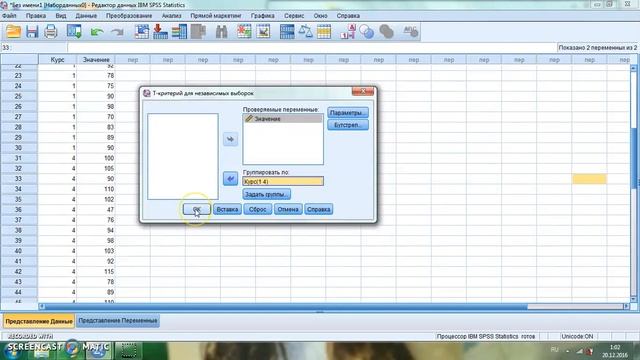Click the highlighted yellow cell in row 33
This screenshot has width=640, height=360.
589,179
